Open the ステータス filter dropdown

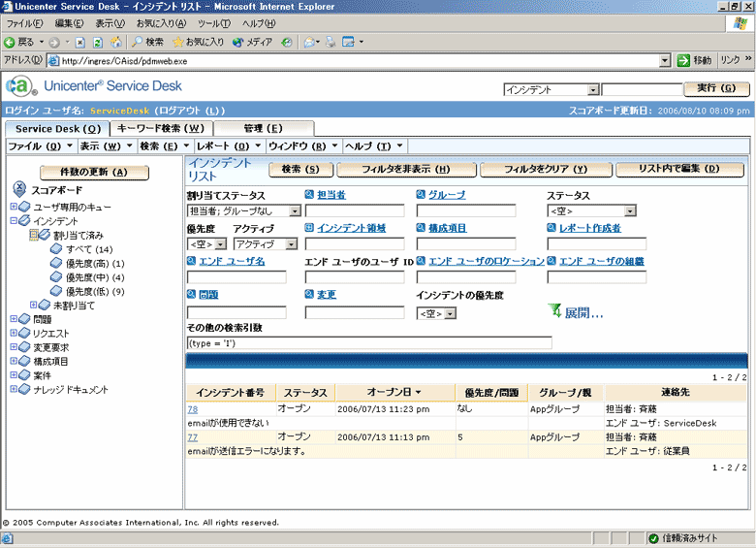click(x=630, y=211)
